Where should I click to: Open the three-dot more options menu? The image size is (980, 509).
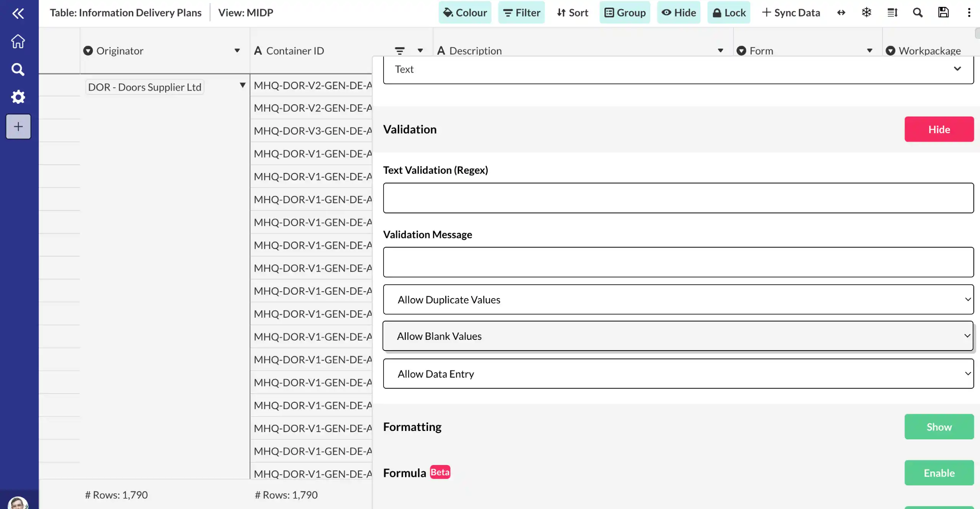tap(969, 13)
